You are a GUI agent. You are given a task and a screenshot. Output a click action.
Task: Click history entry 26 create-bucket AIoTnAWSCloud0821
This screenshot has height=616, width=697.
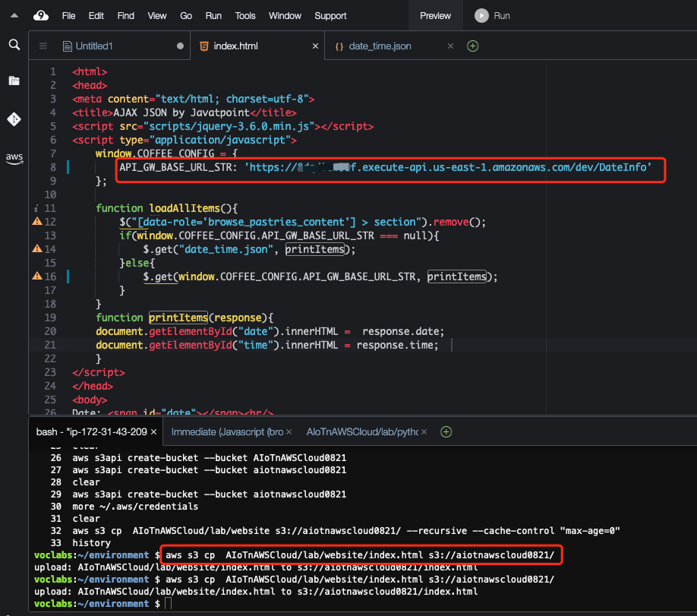click(209, 458)
